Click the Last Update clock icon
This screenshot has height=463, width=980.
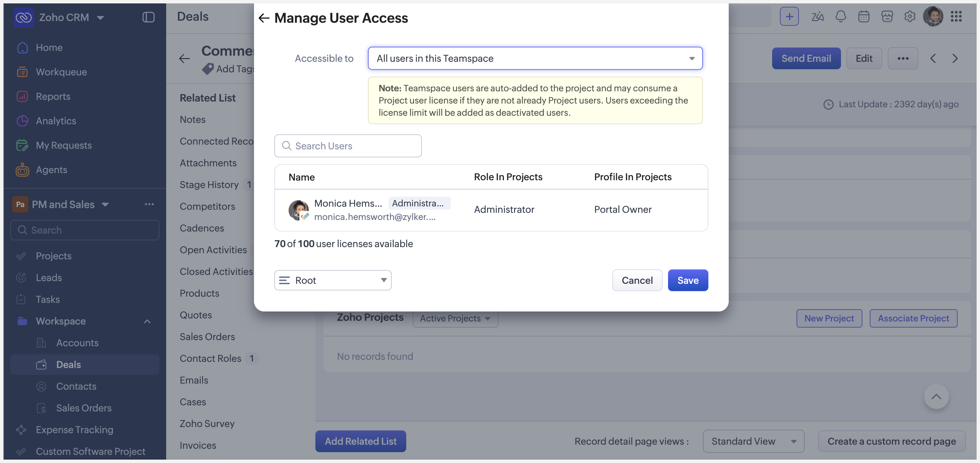coord(828,104)
